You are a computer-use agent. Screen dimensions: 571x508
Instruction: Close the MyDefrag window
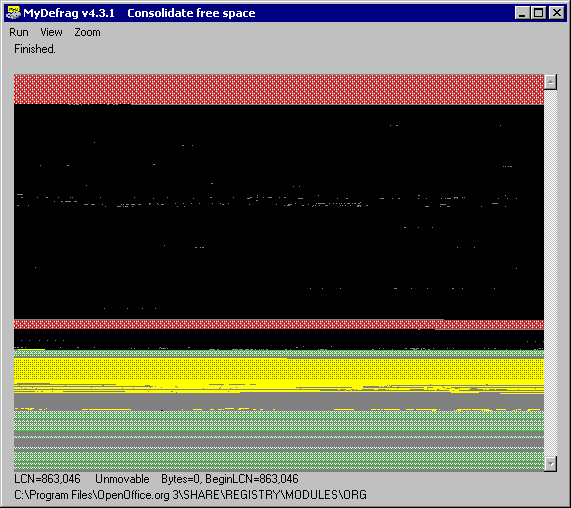[x=557, y=13]
